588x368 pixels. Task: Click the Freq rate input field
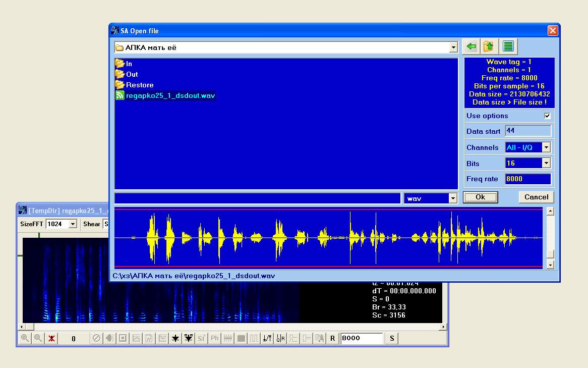pos(528,179)
